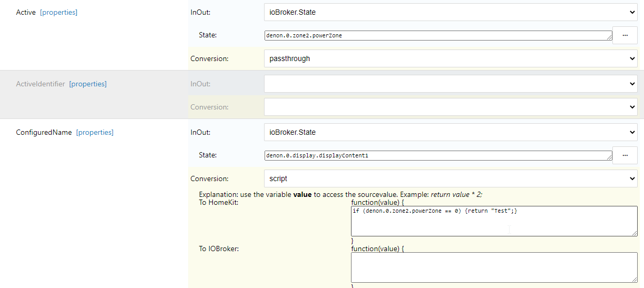Open the ActiveIdentifier Conversion dropdown

pyautogui.click(x=451, y=107)
